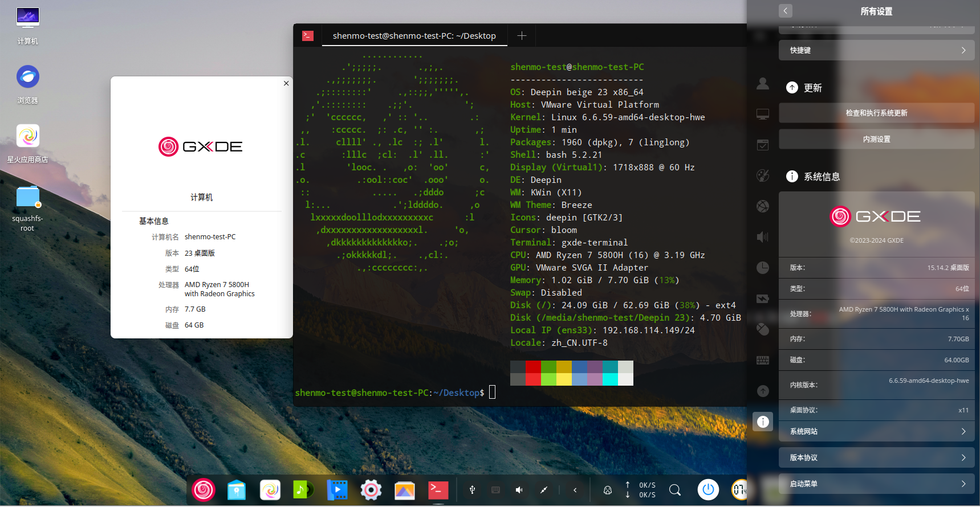The image size is (980, 507).
Task: Open Personalization palette icon in settings sidebar
Action: [x=763, y=175]
